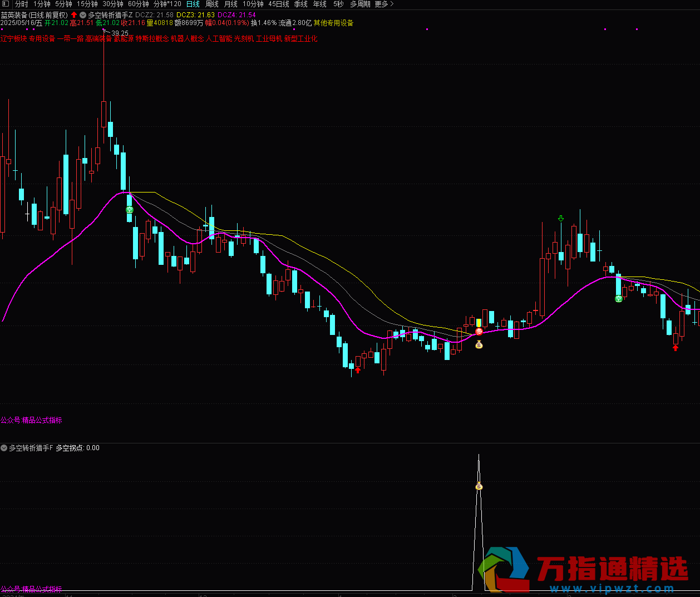Screen dimensions: 700x597
Task: Click the red 多 signal marker
Action: click(479, 332)
